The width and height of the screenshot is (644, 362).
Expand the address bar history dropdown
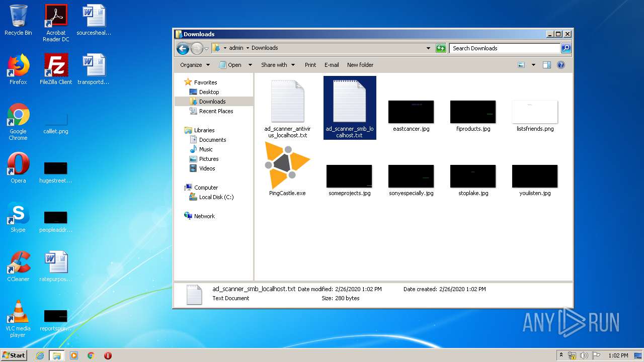tap(428, 48)
